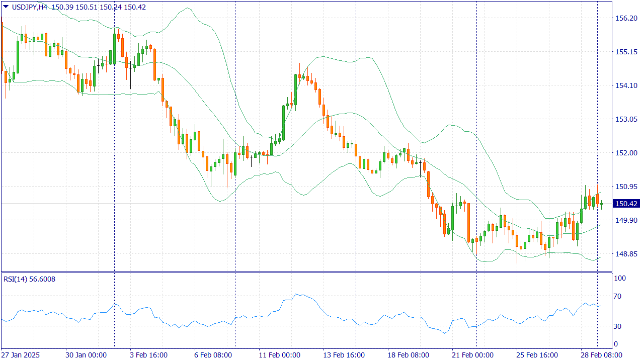This screenshot has width=644, height=362.
Task: Click the 25 Feb 16:00 time label
Action: tap(537, 355)
